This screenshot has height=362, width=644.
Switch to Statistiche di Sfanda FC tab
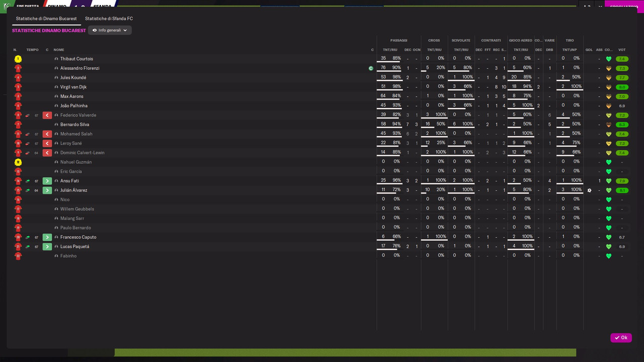coord(109,19)
